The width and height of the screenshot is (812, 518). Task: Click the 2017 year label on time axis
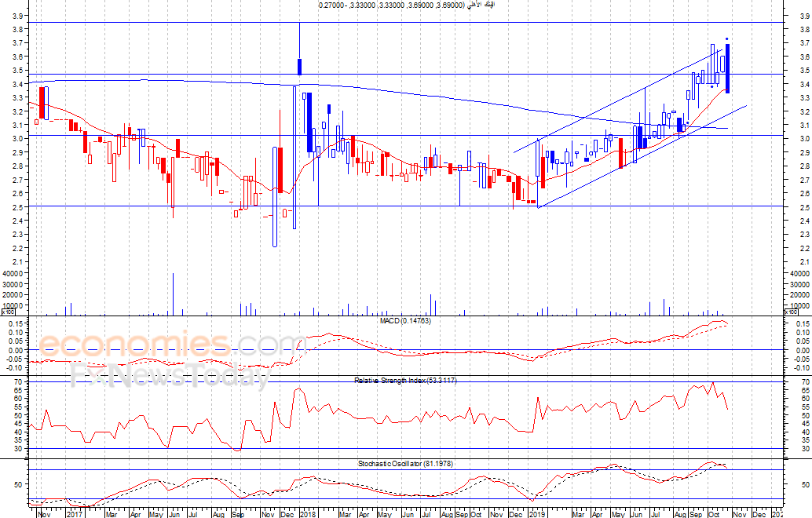(75, 514)
